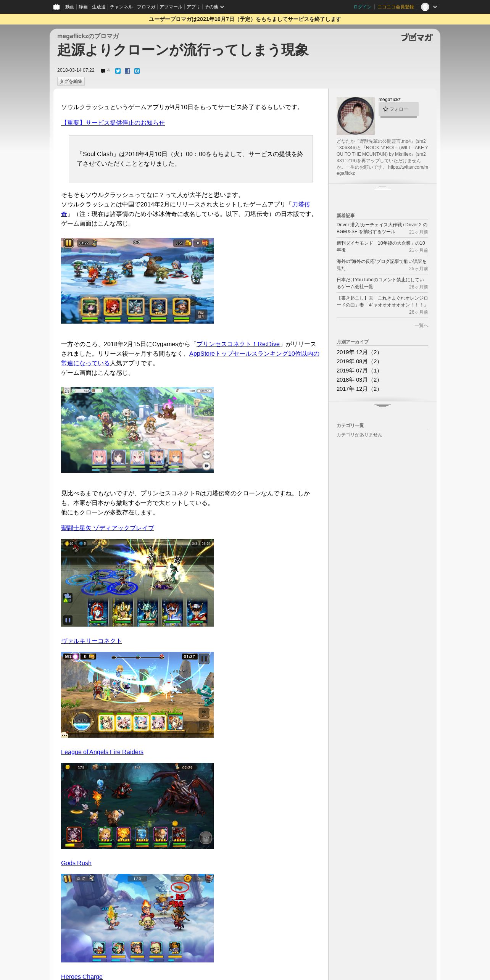Open 聖闘士星矢 ゾディアックブレイブ link
The image size is (490, 980).
pos(108,528)
